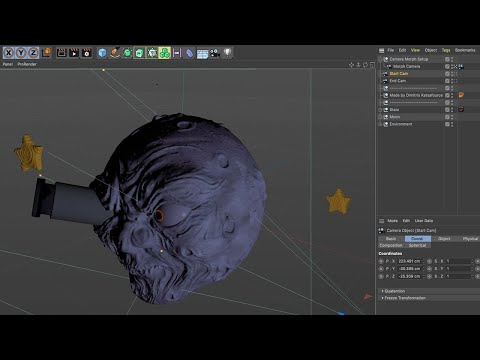Open the Bend deformer icon
The image size is (480, 360).
click(x=189, y=53)
